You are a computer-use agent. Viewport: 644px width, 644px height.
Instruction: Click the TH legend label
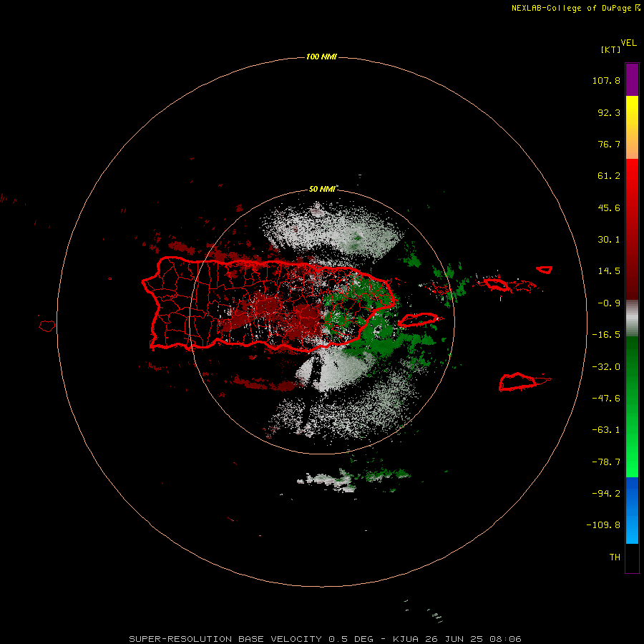(615, 557)
